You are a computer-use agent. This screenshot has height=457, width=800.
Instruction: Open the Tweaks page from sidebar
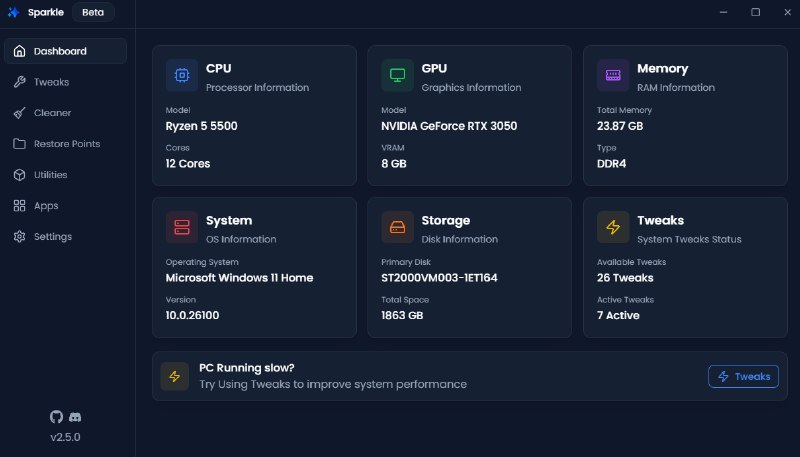point(51,82)
